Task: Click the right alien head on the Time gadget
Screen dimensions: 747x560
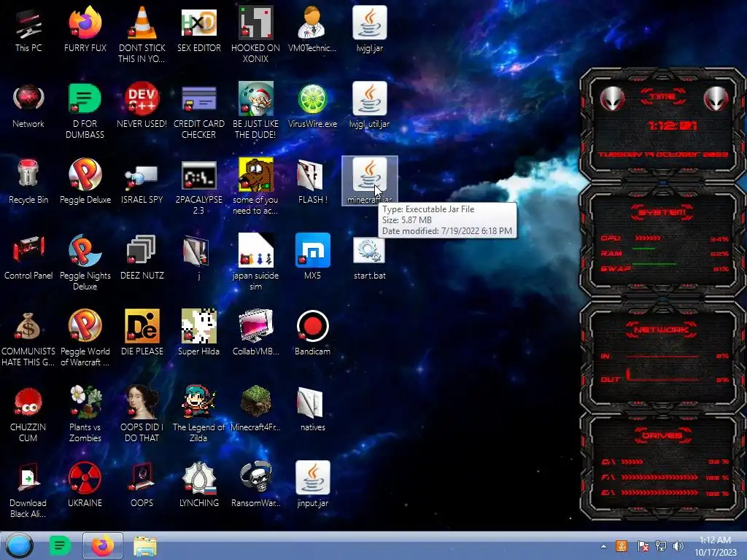Action: [716, 99]
